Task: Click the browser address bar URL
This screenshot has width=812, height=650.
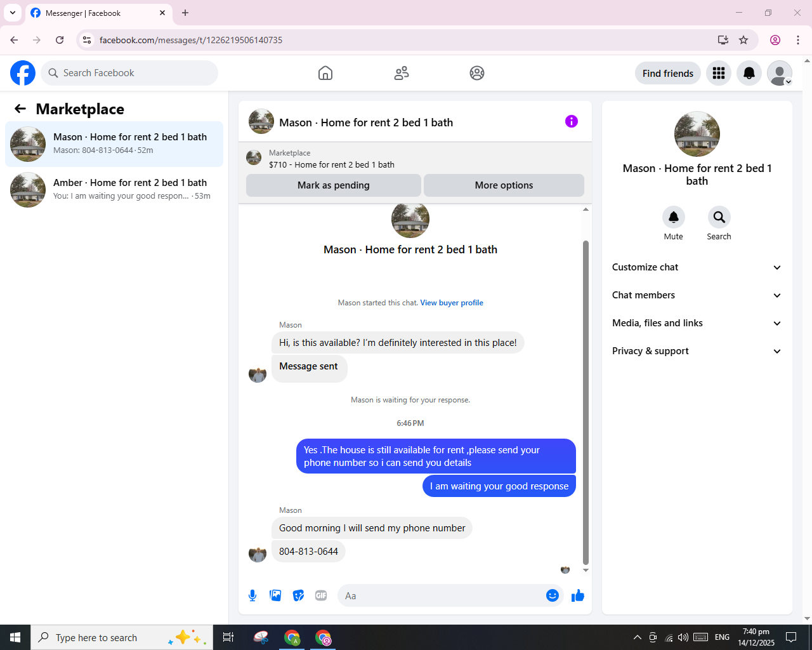Action: (x=191, y=40)
